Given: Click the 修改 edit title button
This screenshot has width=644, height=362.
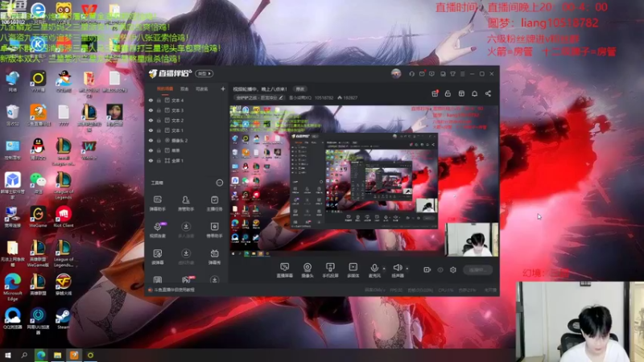Looking at the screenshot, I should tap(300, 88).
